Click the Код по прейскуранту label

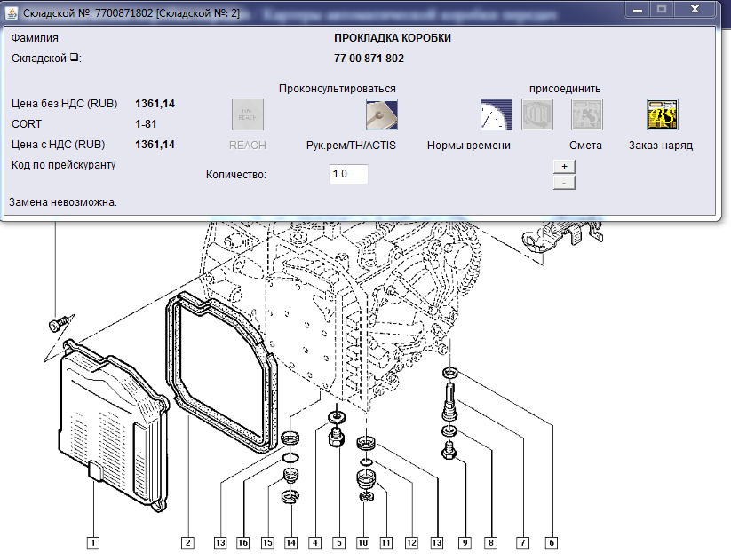pyautogui.click(x=63, y=165)
